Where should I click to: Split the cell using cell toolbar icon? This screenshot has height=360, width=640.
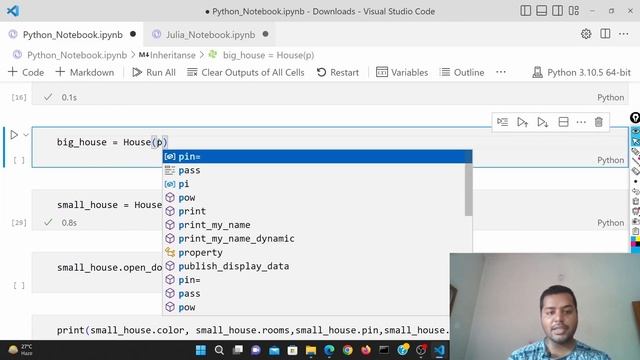coord(563,122)
